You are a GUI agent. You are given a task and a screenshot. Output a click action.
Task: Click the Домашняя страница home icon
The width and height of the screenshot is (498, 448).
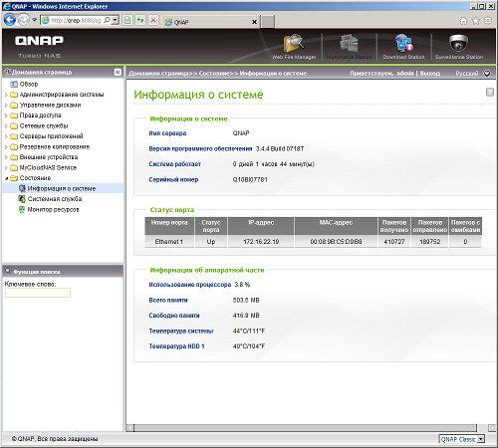[7, 72]
